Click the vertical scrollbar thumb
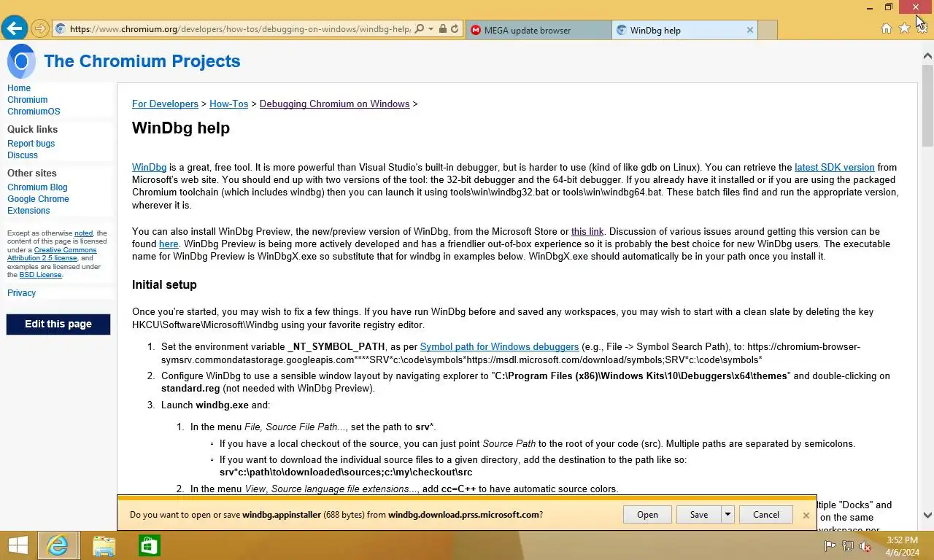This screenshot has width=934, height=560. pos(927,105)
